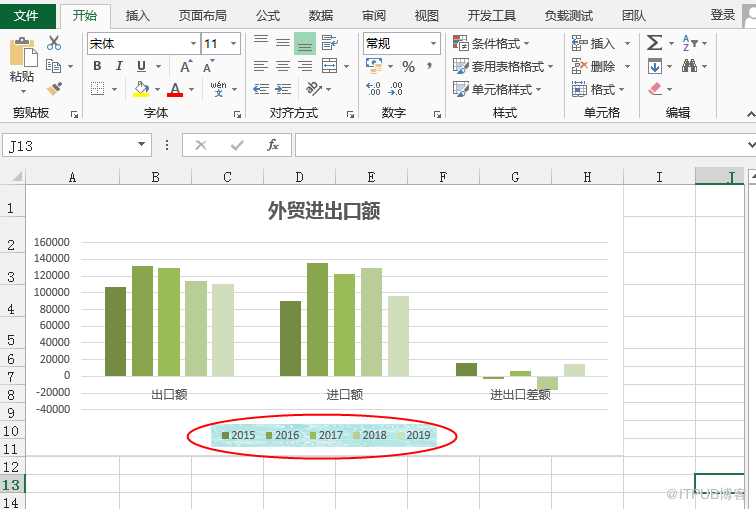Toggle Italic formatting
Viewport: 756px width, 509px height.
(x=119, y=66)
